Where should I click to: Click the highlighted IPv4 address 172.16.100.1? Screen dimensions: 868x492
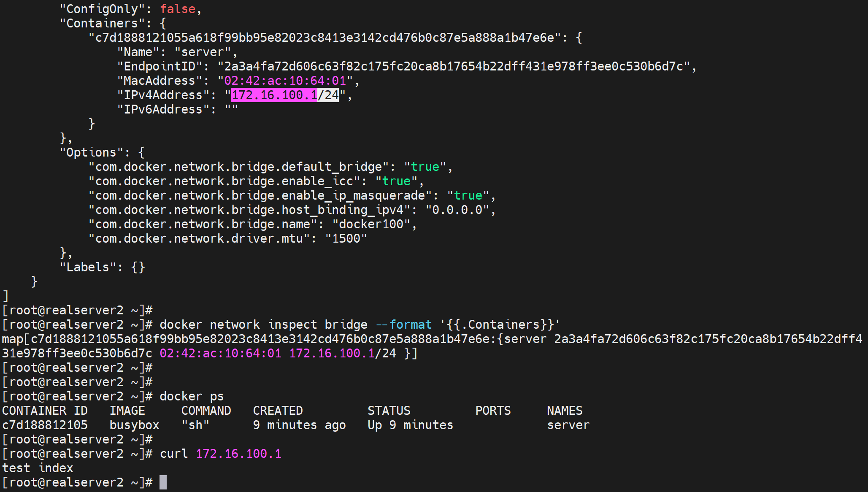pos(274,95)
